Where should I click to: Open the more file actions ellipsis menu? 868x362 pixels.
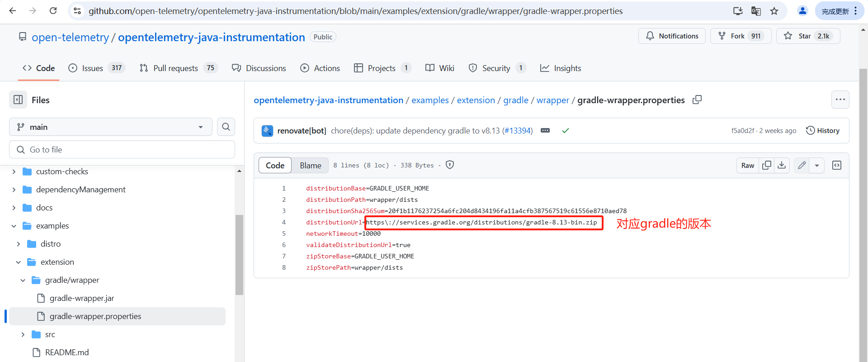pos(840,100)
